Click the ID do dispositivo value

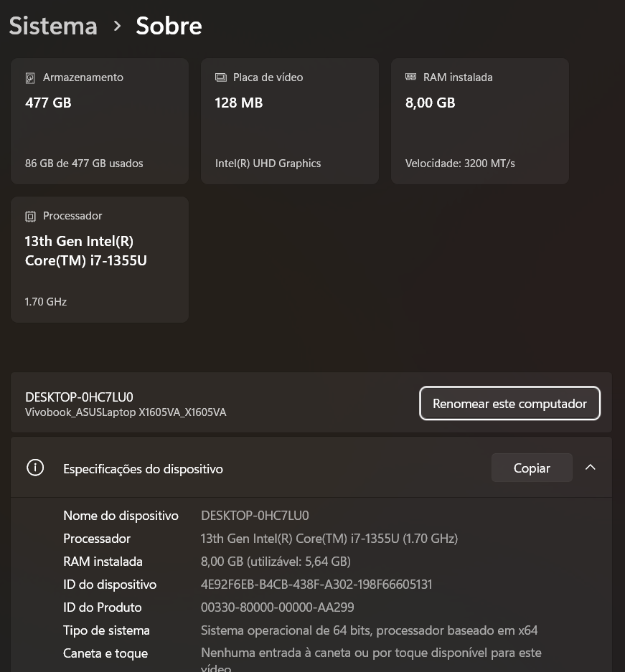click(x=316, y=585)
